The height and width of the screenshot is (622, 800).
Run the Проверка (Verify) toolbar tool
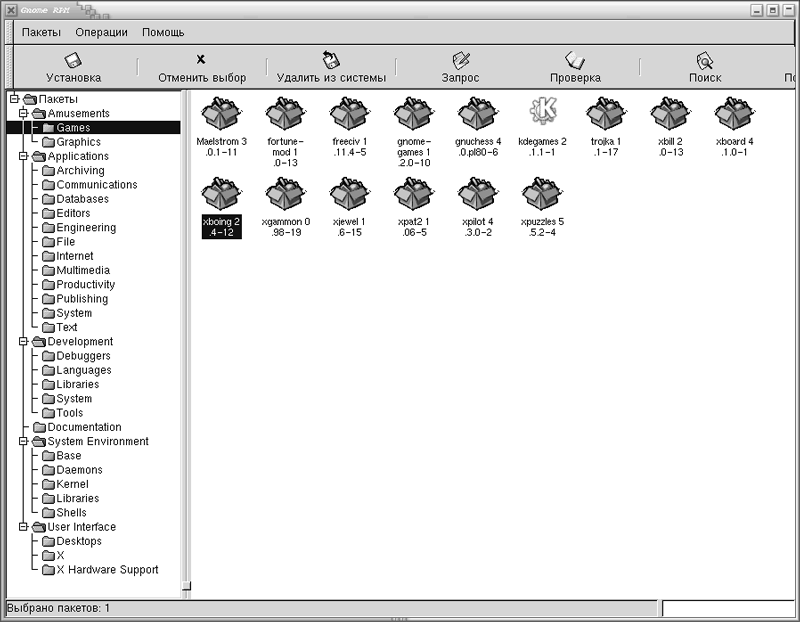tap(575, 60)
